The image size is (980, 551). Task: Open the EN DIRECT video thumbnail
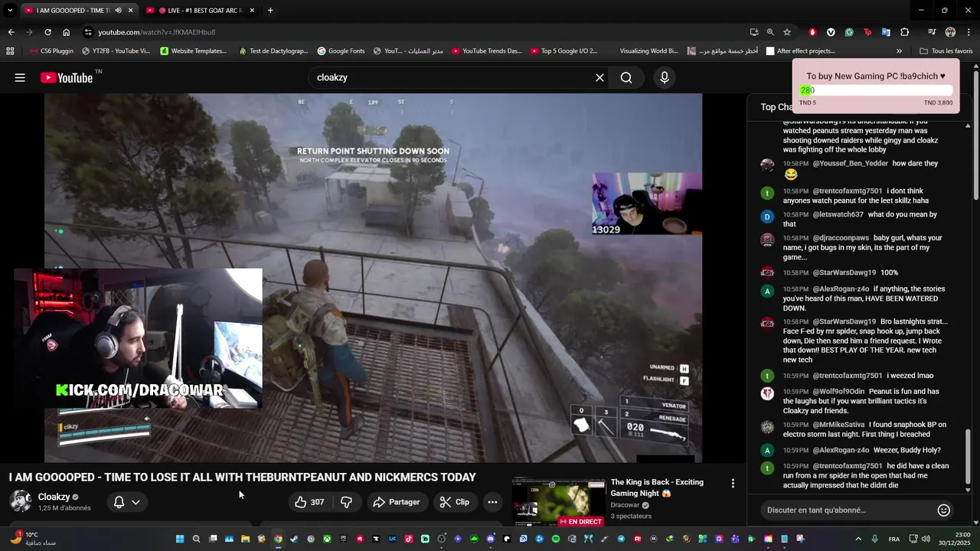[558, 501]
